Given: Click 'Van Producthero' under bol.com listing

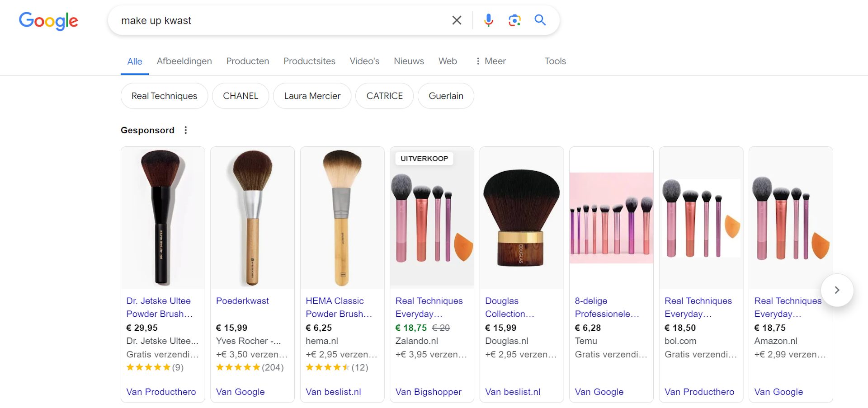Looking at the screenshot, I should (x=699, y=392).
